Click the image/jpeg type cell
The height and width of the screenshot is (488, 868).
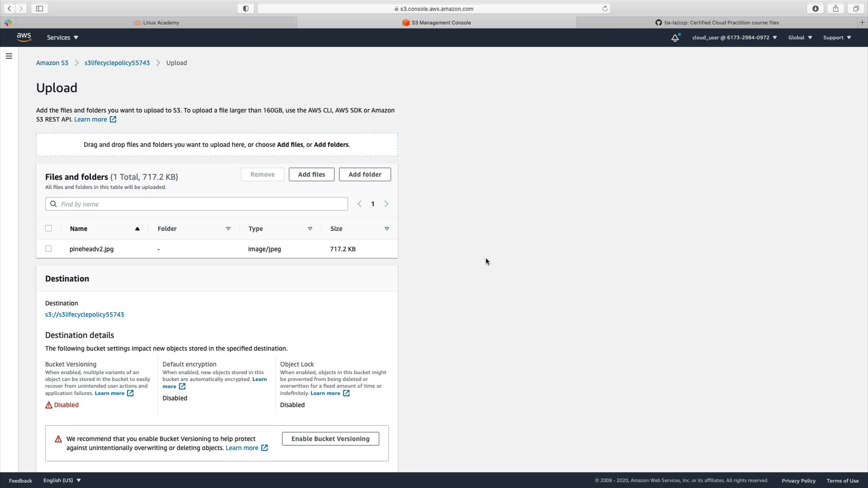pyautogui.click(x=265, y=249)
